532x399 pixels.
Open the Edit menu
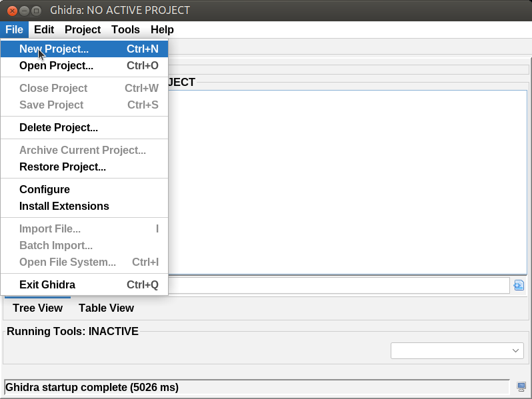tap(44, 30)
